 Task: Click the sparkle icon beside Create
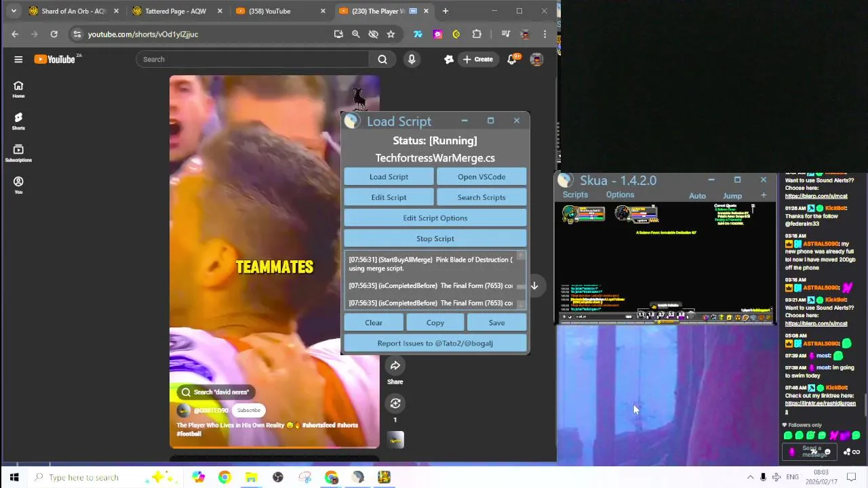448,60
